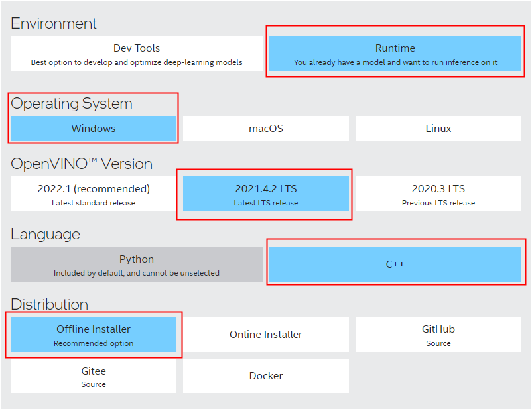
Task: Choose Gitee Source distribution
Action: [x=94, y=376]
